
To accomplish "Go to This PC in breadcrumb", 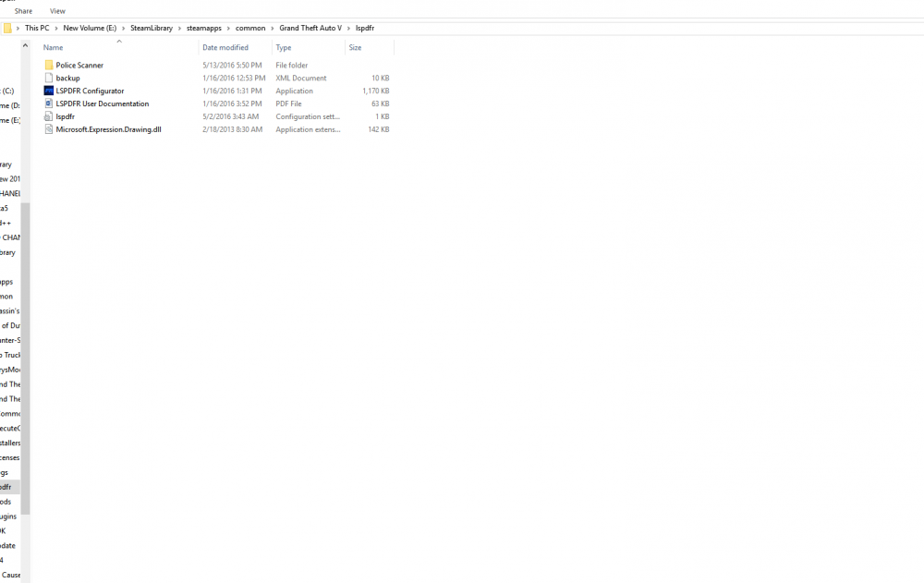I will [37, 29].
